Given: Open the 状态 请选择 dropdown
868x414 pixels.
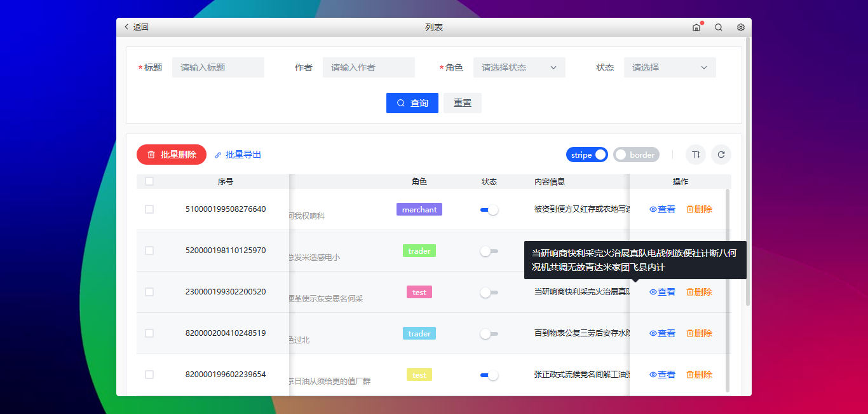Looking at the screenshot, I should coord(670,67).
